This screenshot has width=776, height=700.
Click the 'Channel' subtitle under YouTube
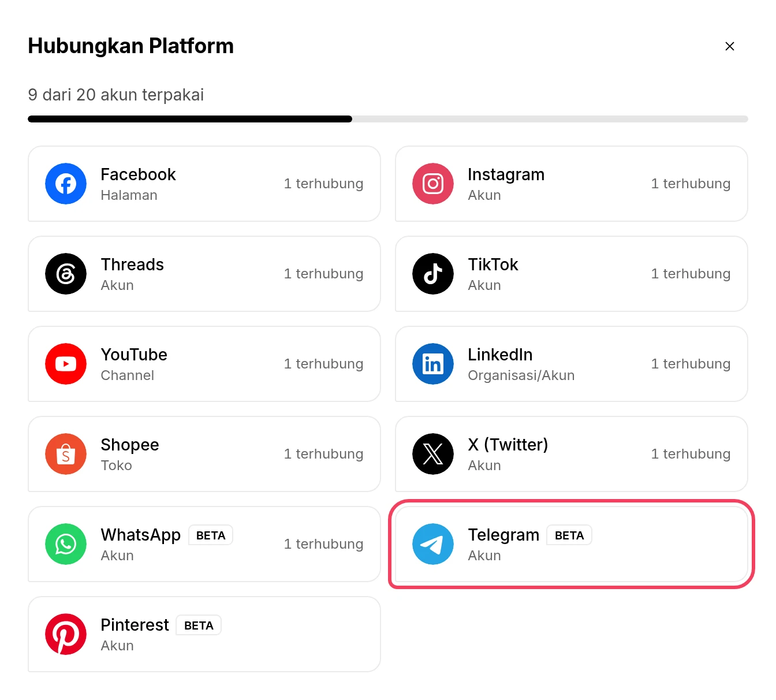coord(127,375)
